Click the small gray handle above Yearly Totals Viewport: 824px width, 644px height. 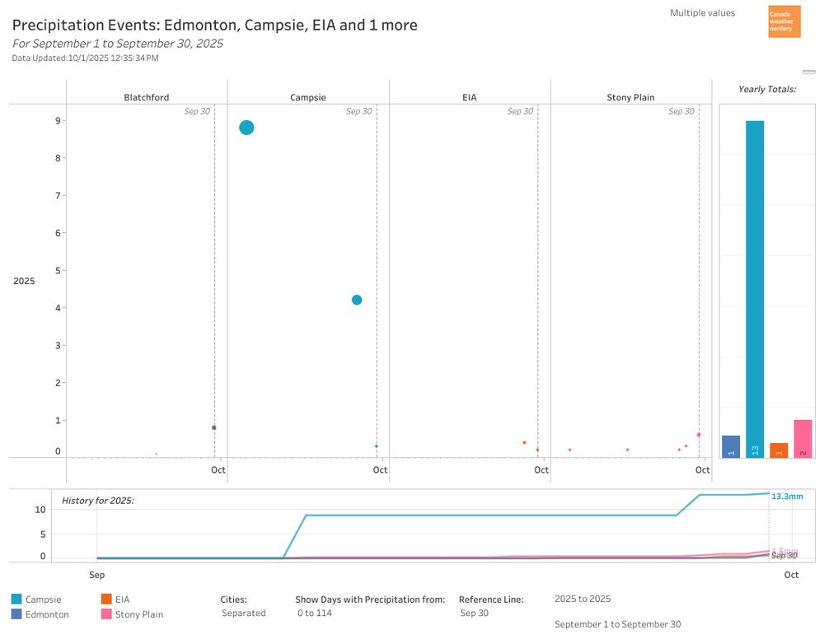(x=809, y=72)
